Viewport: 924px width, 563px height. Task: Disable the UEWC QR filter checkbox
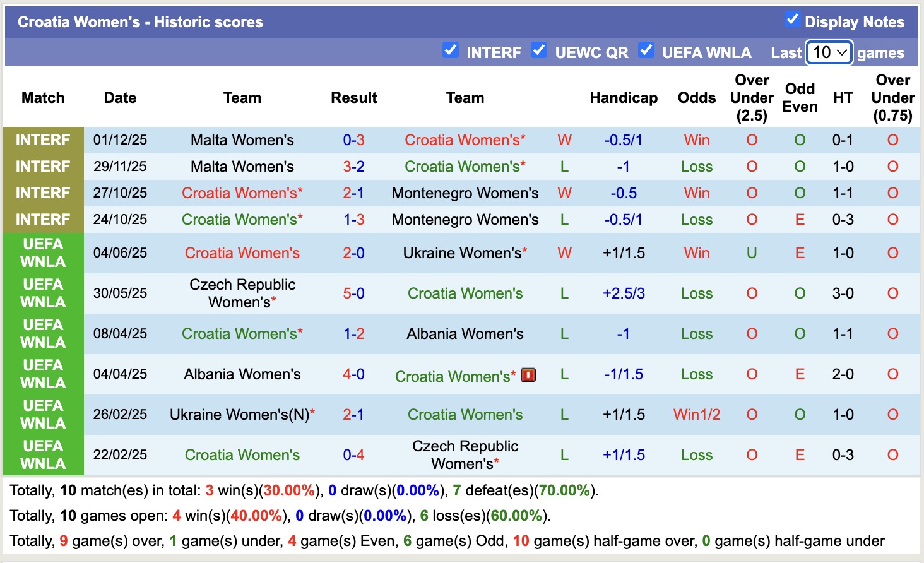(x=539, y=50)
